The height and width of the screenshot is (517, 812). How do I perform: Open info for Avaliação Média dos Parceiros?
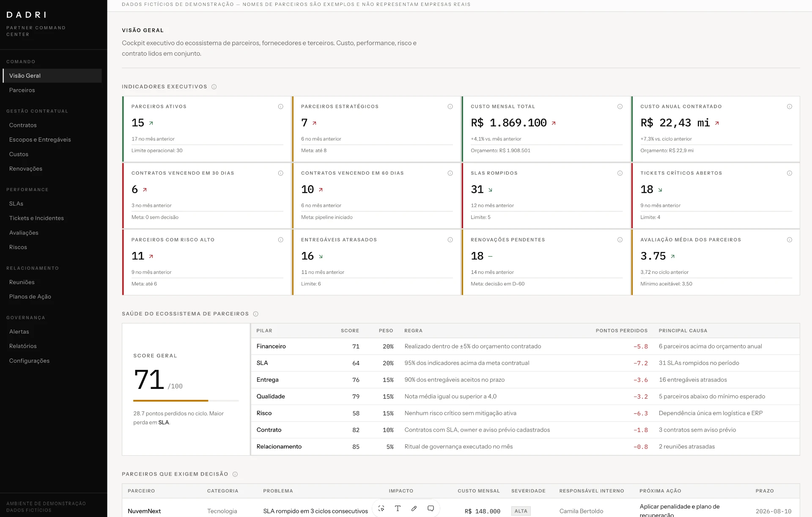click(789, 240)
